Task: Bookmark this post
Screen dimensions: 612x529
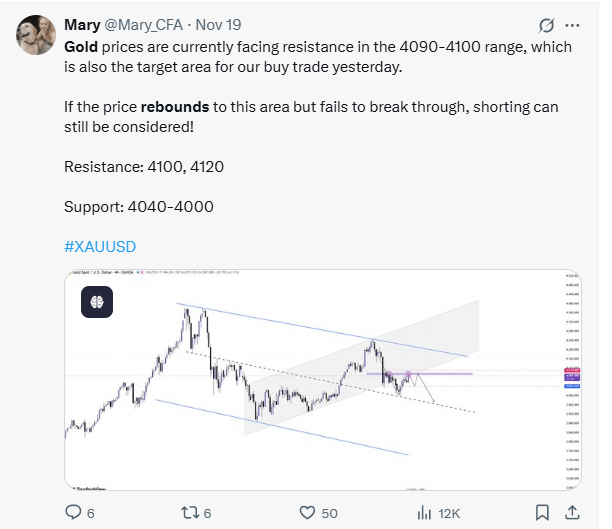Action: (542, 512)
